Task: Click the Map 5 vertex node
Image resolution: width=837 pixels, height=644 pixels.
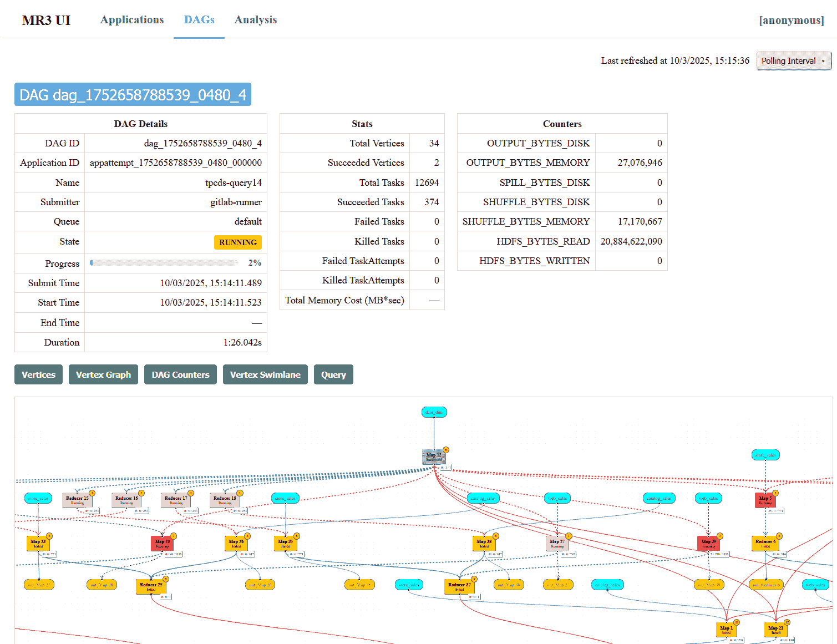Action: 765,500
